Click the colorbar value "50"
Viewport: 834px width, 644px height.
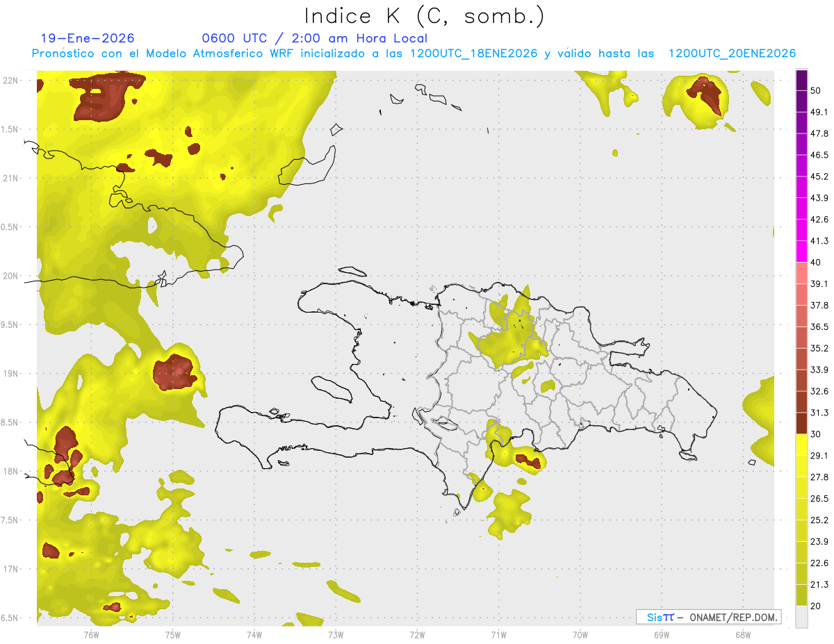pos(816,90)
